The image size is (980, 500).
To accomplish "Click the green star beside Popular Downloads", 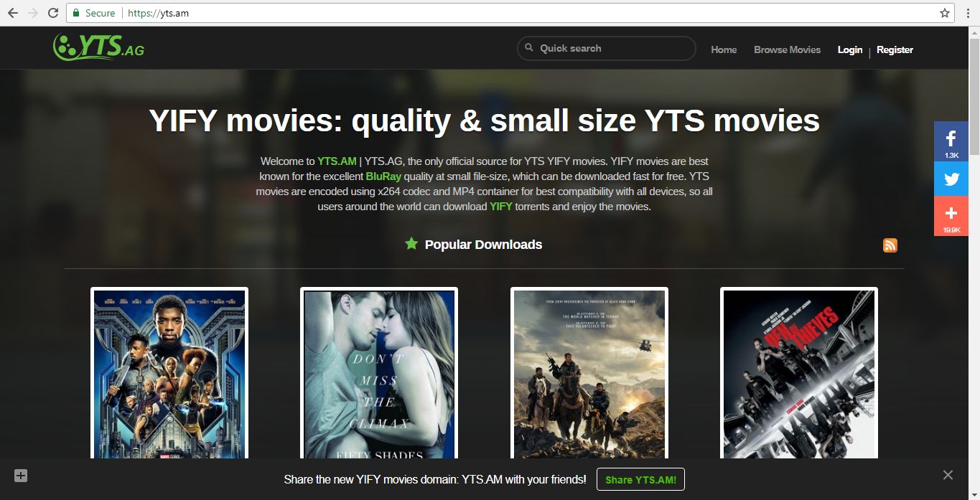I will [x=411, y=244].
